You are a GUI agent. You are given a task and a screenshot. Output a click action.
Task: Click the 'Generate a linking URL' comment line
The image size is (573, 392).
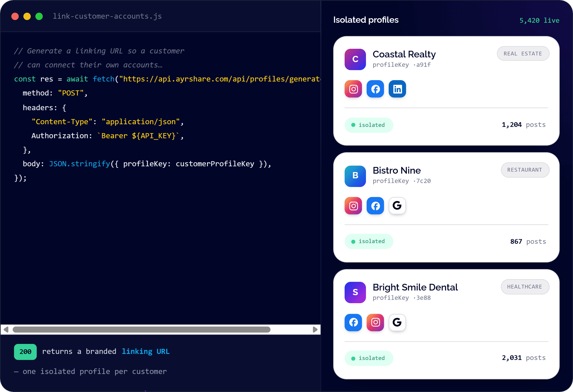tap(99, 51)
